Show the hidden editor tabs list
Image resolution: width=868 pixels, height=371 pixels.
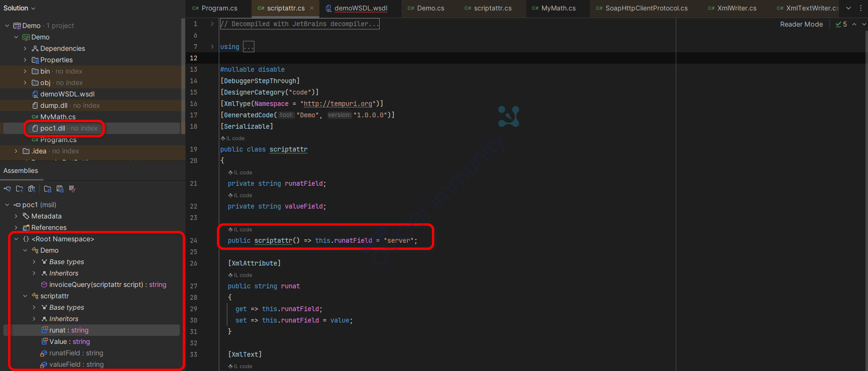(849, 8)
